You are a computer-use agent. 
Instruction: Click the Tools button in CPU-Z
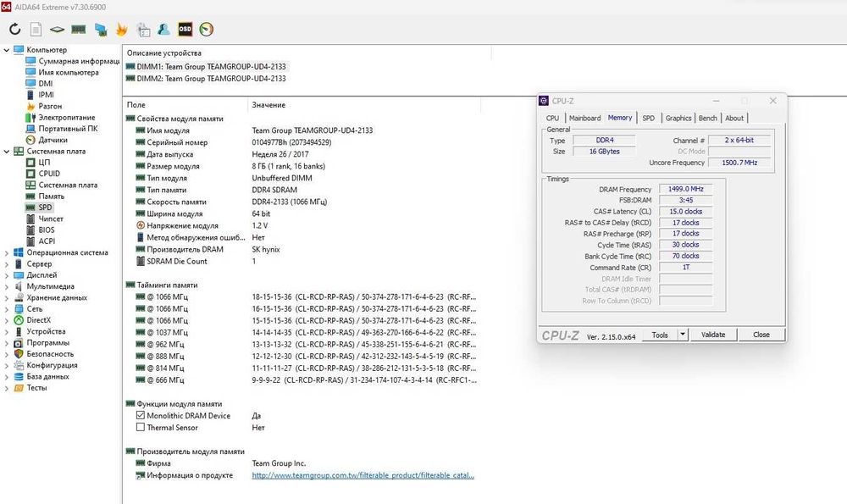[x=660, y=335]
